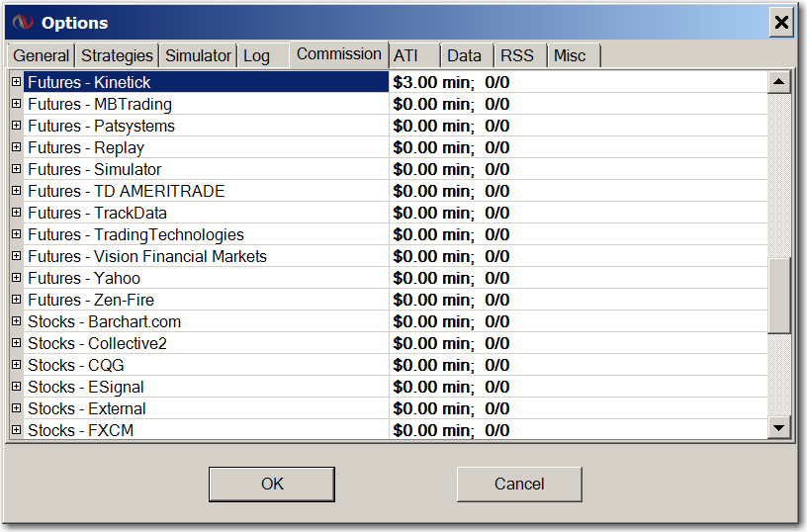Open the Strategies tab
The image size is (807, 532).
[117, 55]
